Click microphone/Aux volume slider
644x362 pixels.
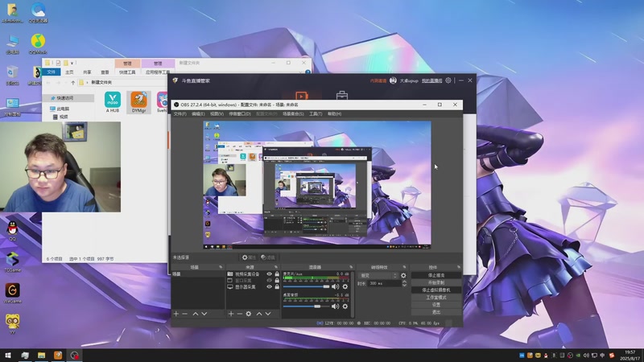[306, 286]
